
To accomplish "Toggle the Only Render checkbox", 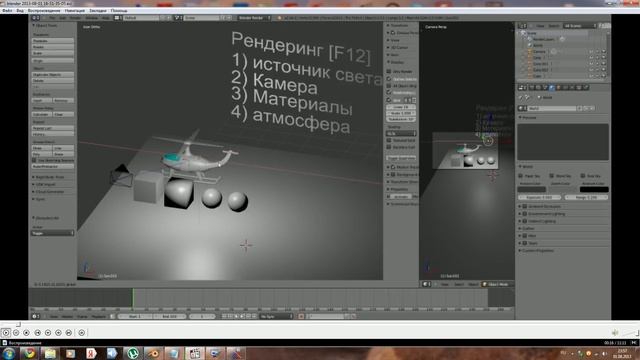I will pyautogui.click(x=389, y=71).
